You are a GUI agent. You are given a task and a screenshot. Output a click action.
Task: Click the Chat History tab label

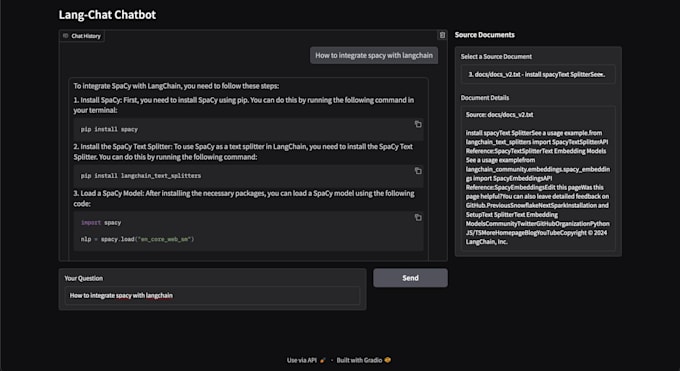[x=86, y=36]
